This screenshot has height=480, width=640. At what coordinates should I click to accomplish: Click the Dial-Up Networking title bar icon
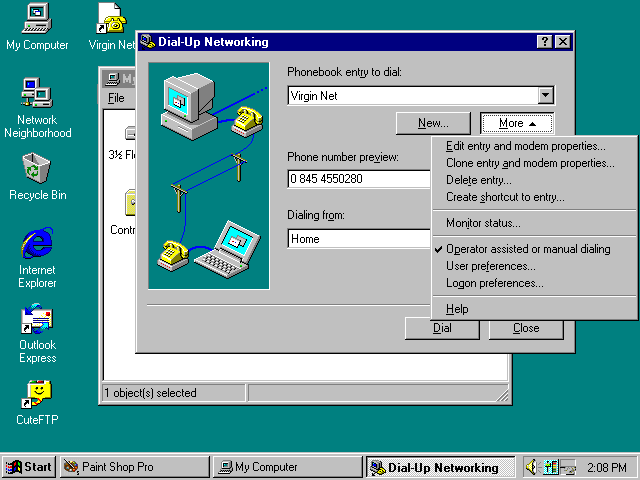pyautogui.click(x=147, y=42)
